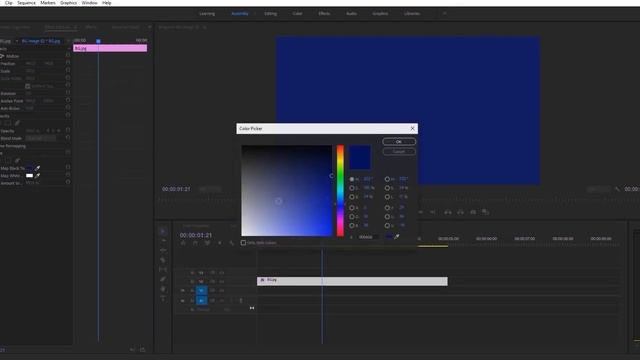Select the pink BG.jpg clip in Effect Controls
Image resolution: width=640 pixels, height=360 pixels.
click(x=110, y=48)
